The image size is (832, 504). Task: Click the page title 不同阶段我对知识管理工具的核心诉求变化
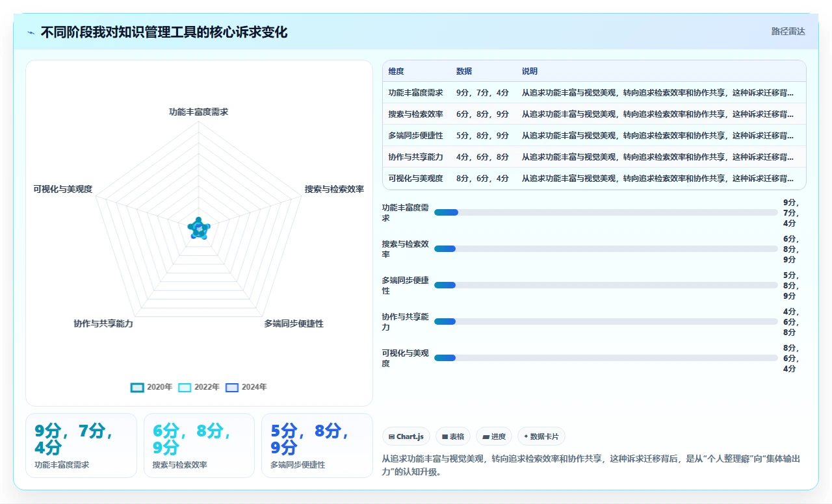pyautogui.click(x=164, y=32)
